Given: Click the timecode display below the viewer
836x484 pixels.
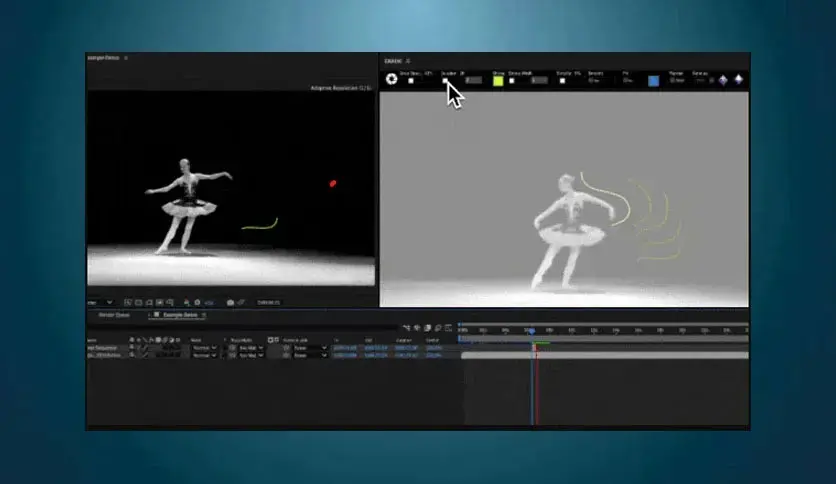Looking at the screenshot, I should pos(268,302).
